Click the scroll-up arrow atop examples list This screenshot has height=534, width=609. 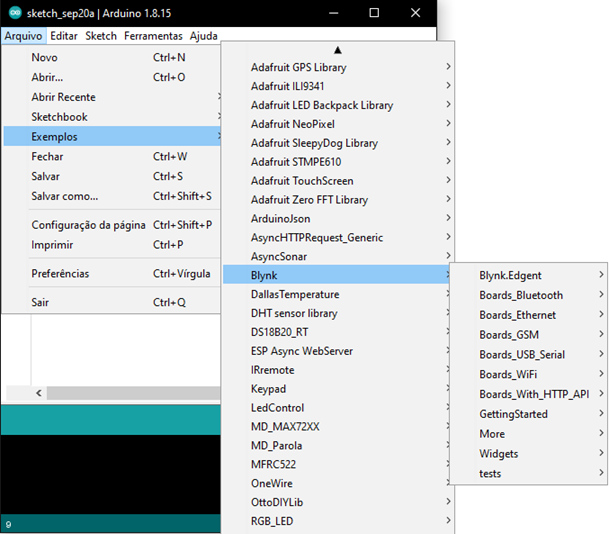338,50
